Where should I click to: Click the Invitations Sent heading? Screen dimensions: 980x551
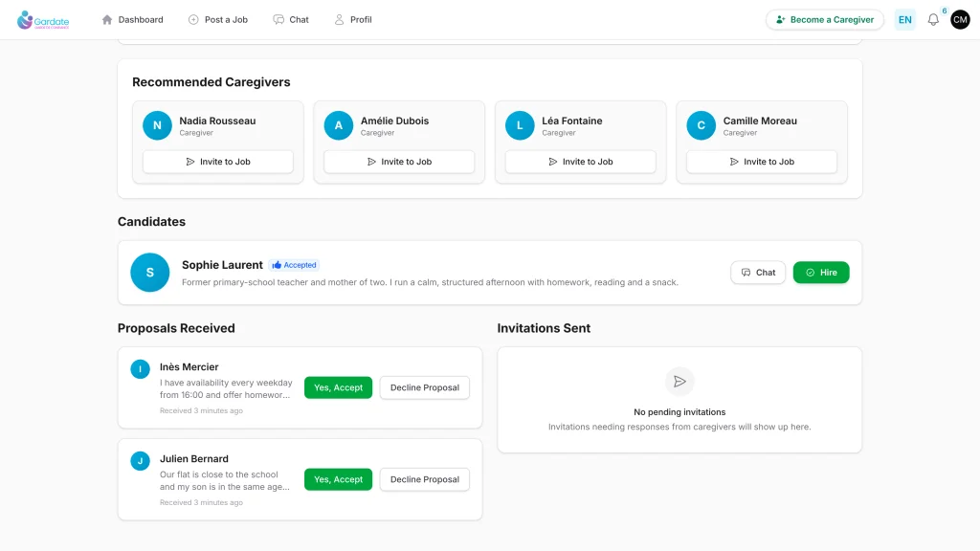pos(544,329)
